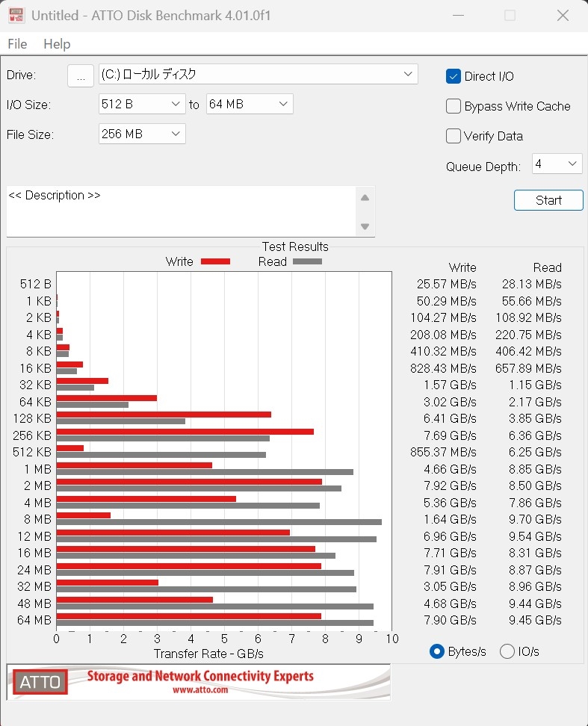Click the 64 MB red write bar
This screenshot has height=726, width=588.
tap(189, 616)
